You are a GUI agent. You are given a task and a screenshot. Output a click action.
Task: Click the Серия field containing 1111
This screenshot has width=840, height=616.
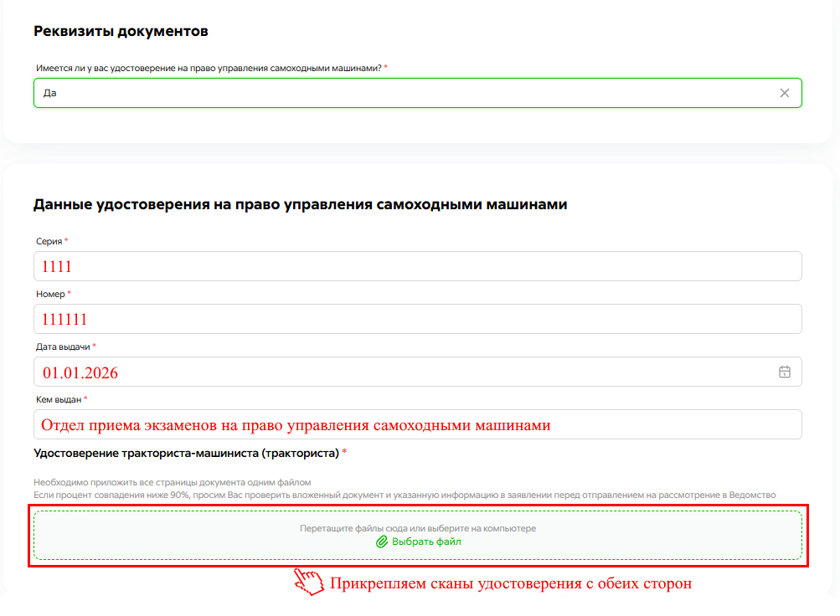(417, 267)
